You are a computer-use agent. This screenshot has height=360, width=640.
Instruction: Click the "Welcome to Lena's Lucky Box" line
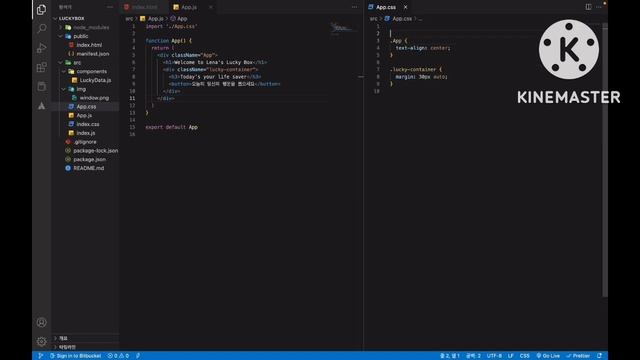pos(215,62)
